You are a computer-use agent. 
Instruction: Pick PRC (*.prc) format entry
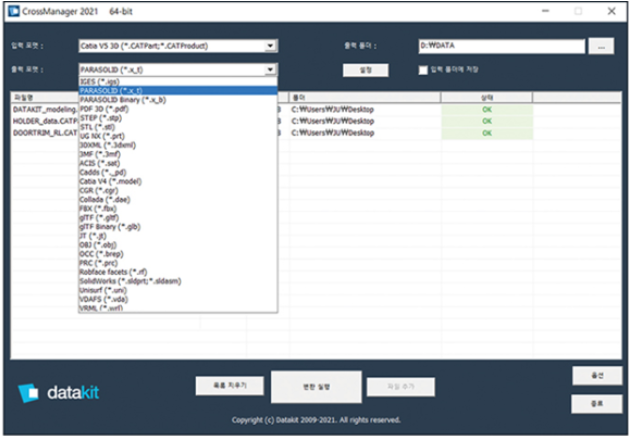(x=178, y=263)
